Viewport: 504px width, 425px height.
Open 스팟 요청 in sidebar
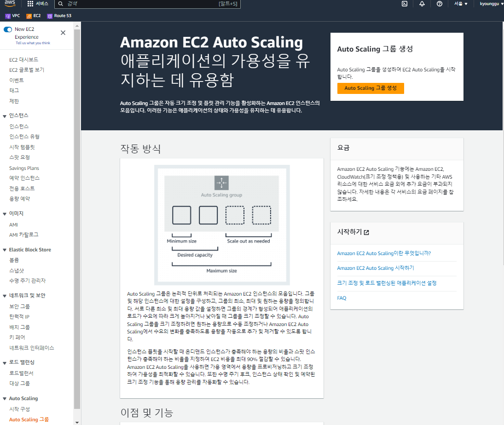(20, 157)
